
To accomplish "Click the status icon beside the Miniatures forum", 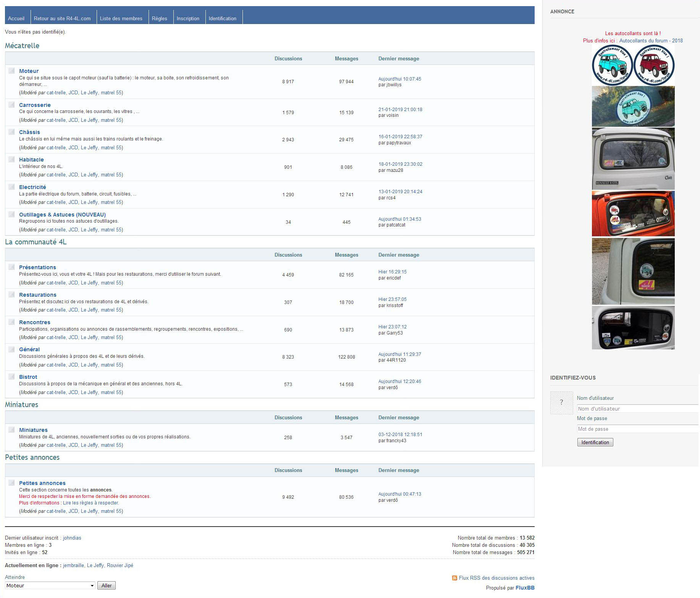I will [x=11, y=430].
